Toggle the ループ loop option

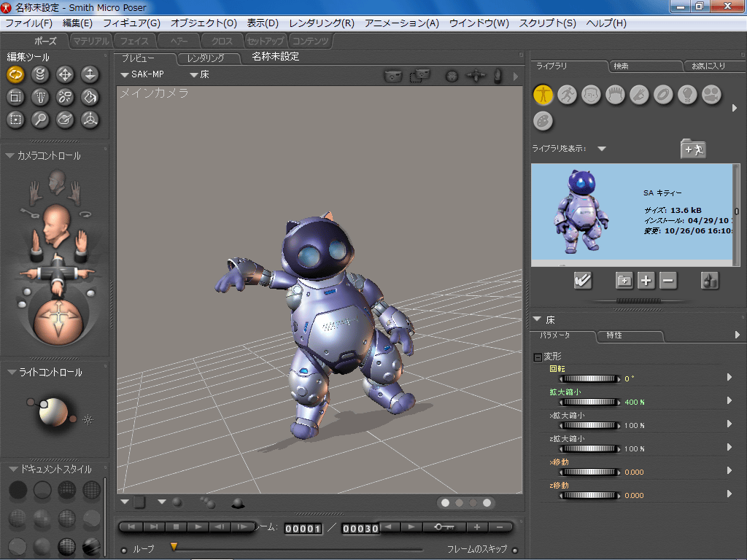tap(124, 550)
